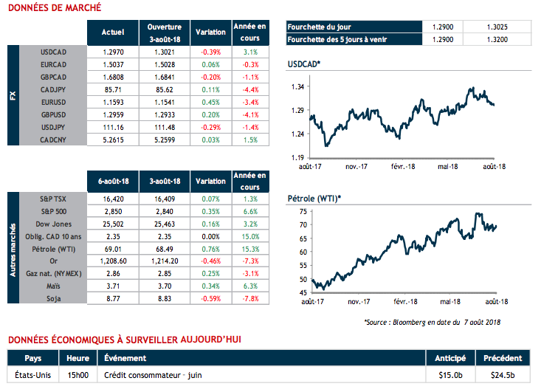Click the CADCNY row label

(55, 140)
